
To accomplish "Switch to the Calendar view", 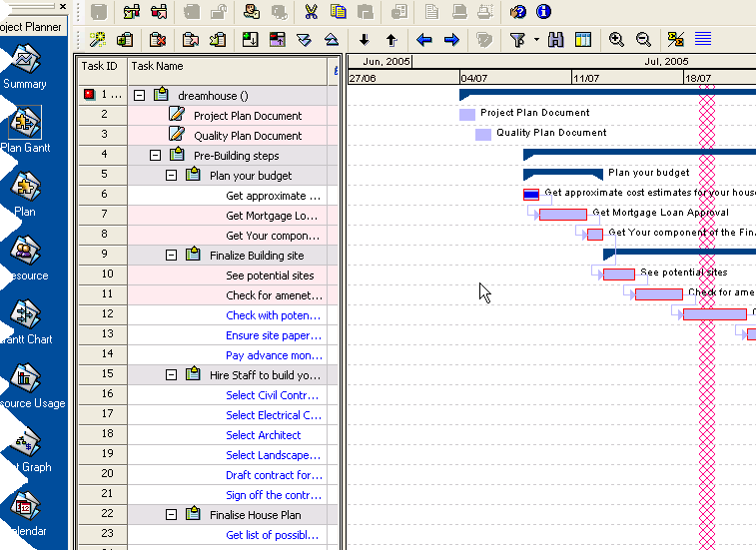I will 24,512.
